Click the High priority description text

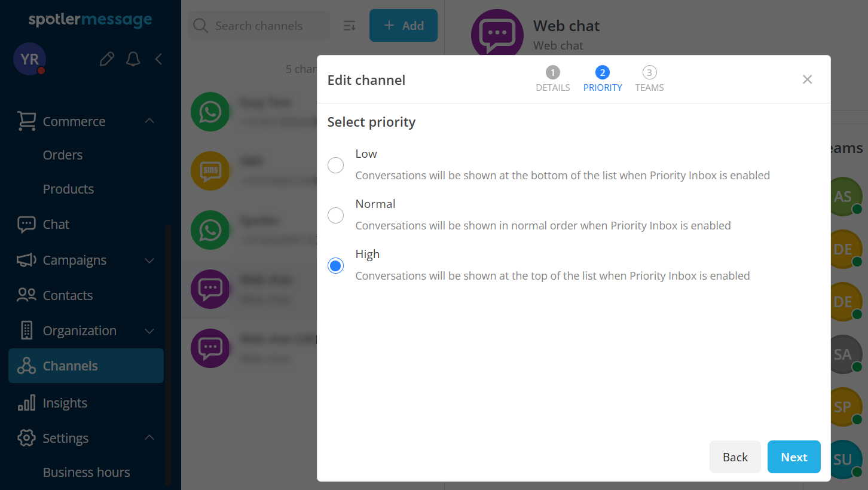click(x=552, y=276)
